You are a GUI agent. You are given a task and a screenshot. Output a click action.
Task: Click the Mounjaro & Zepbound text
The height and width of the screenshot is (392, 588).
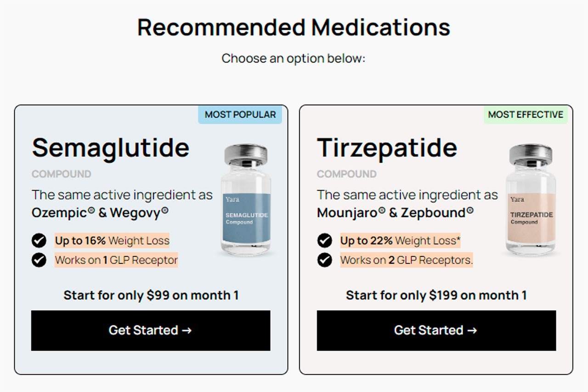[395, 213]
